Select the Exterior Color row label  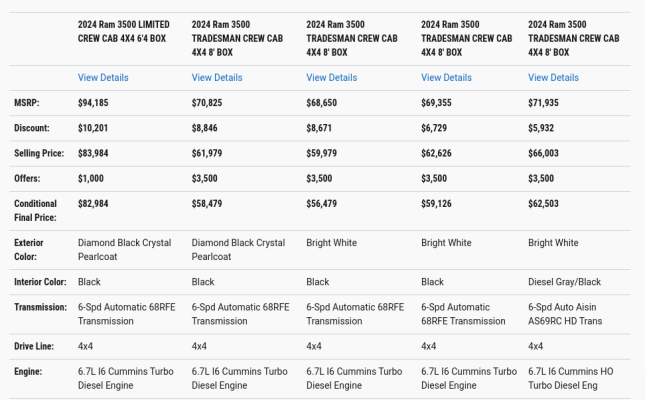[29, 250]
